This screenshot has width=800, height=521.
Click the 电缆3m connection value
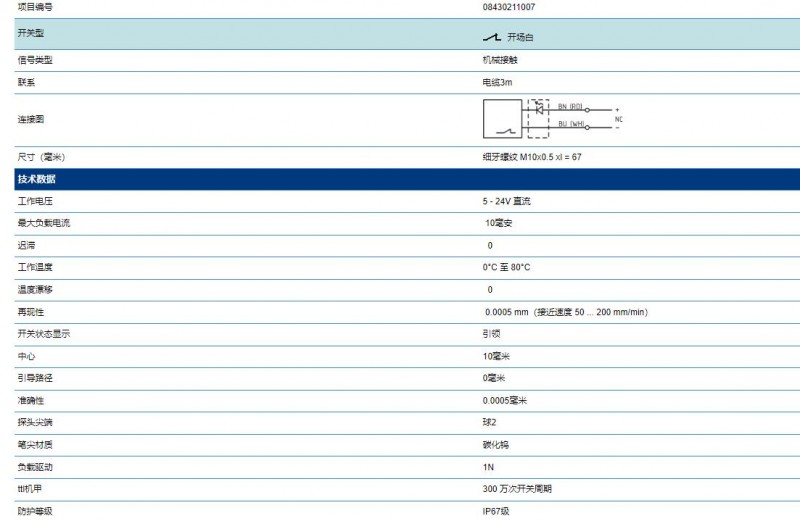[x=497, y=82]
